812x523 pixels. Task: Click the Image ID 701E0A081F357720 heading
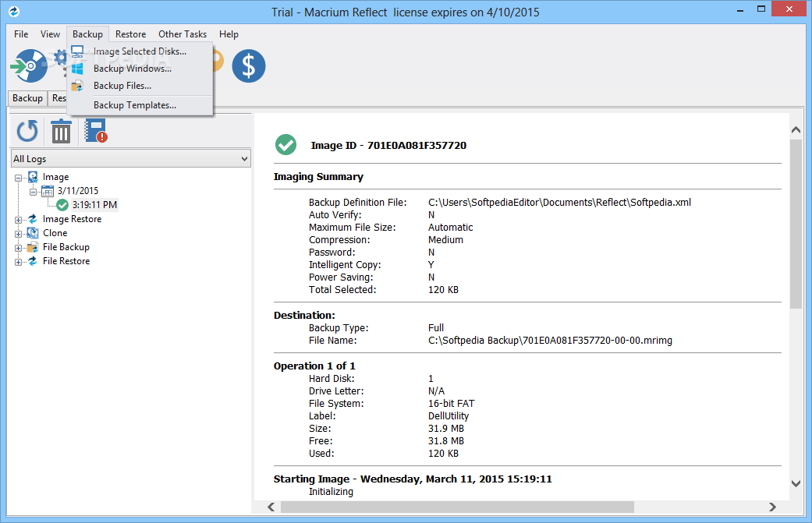pos(388,145)
